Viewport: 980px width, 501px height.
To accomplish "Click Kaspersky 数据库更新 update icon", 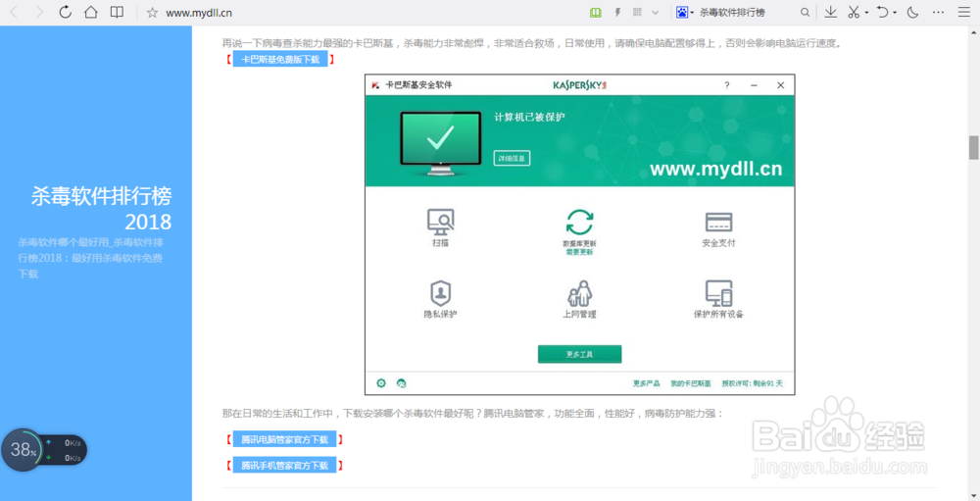I will [579, 222].
